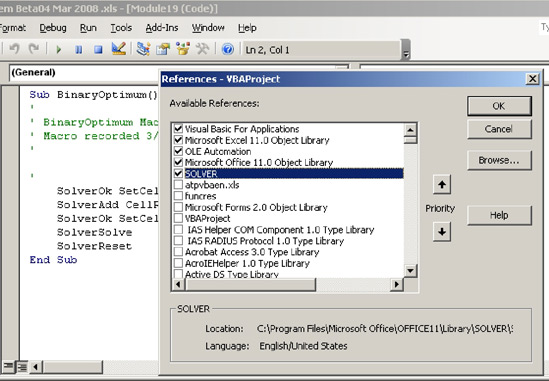
Task: Check IAS Helper COM Component 1.0 Type Library
Action: click(178, 229)
